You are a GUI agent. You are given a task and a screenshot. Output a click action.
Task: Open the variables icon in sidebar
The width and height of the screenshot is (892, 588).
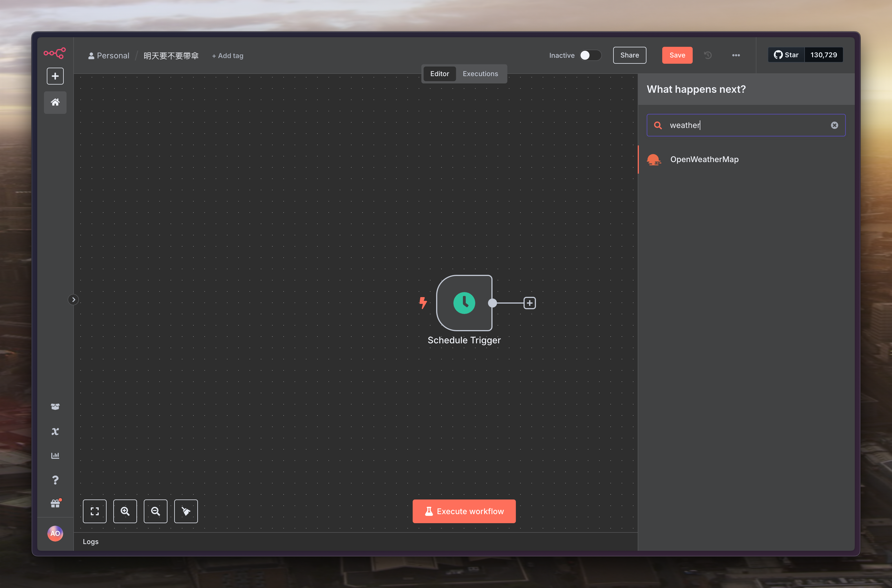point(55,431)
